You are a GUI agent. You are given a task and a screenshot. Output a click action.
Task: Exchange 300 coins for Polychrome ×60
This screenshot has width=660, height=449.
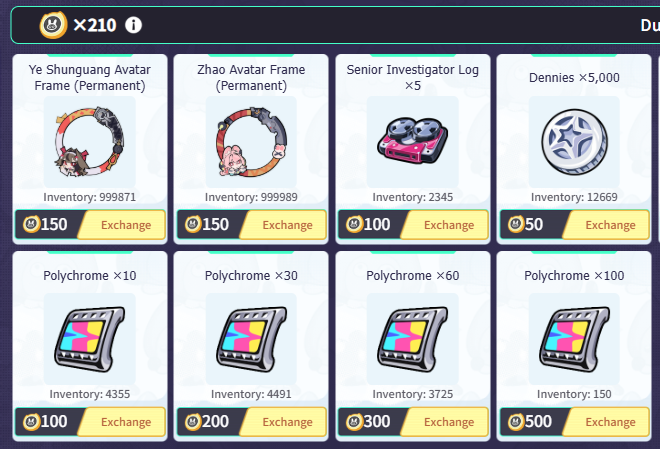pyautogui.click(x=445, y=422)
